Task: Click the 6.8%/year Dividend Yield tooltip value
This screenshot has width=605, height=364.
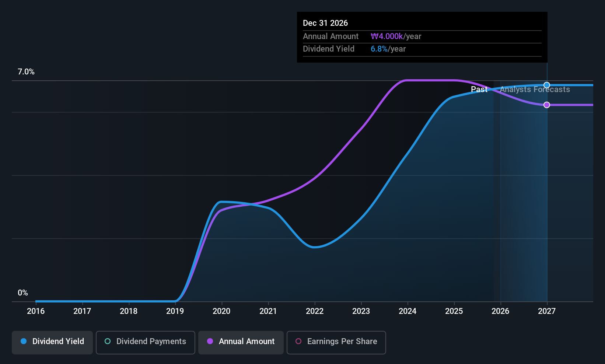Action: point(388,49)
